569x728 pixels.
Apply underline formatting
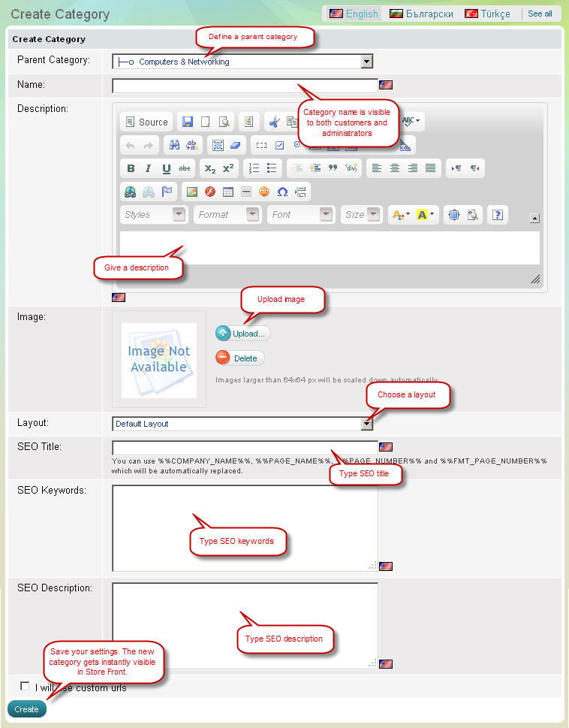tap(166, 168)
